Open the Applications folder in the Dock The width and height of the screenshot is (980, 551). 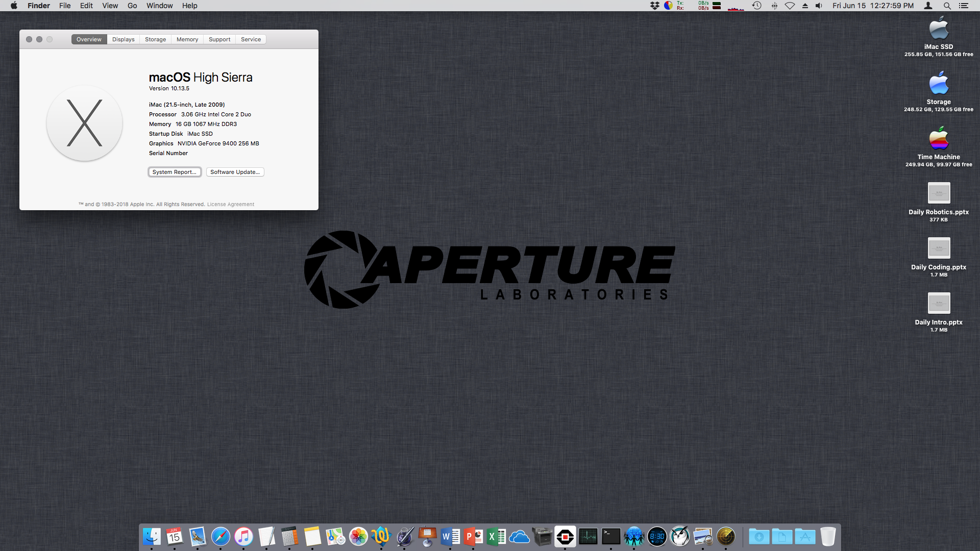coord(805,537)
